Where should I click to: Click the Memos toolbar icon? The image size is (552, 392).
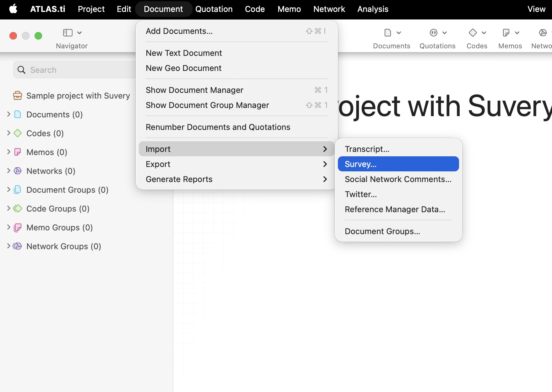[506, 33]
